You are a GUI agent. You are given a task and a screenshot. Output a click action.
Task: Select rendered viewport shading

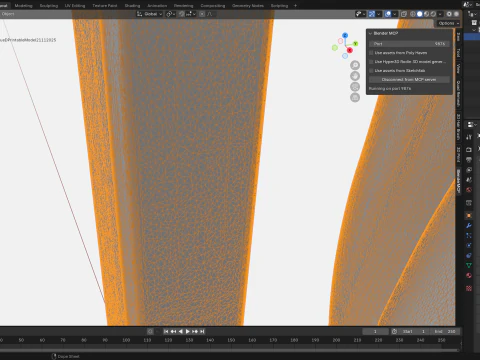433,14
